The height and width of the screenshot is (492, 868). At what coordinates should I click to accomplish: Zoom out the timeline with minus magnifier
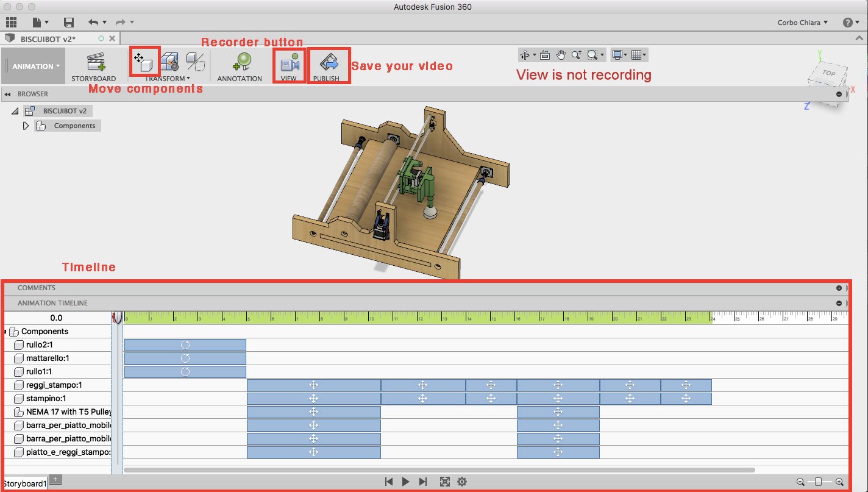[800, 482]
